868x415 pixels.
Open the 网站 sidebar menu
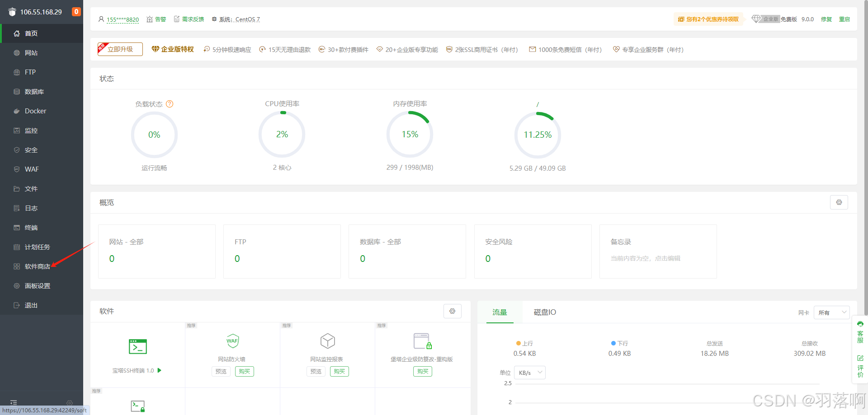point(42,53)
